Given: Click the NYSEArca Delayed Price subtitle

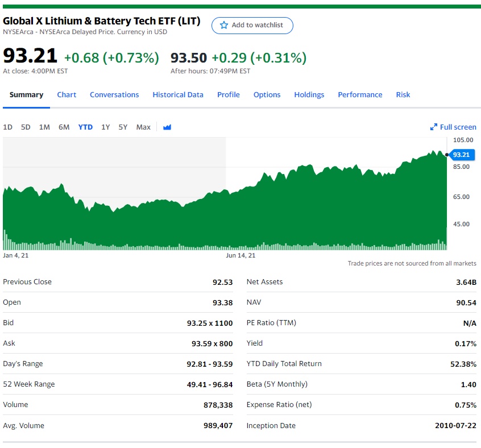Looking at the screenshot, I should (x=85, y=32).
